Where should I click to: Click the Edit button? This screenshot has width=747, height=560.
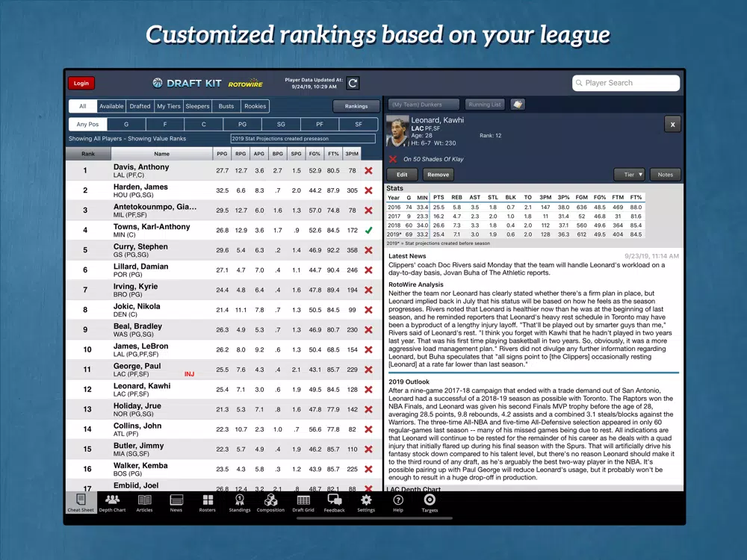click(402, 175)
